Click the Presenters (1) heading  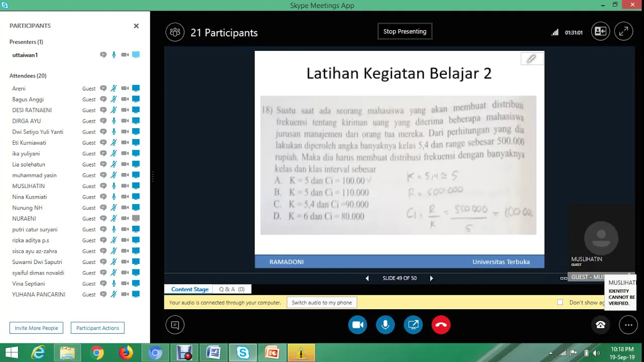[x=26, y=42]
